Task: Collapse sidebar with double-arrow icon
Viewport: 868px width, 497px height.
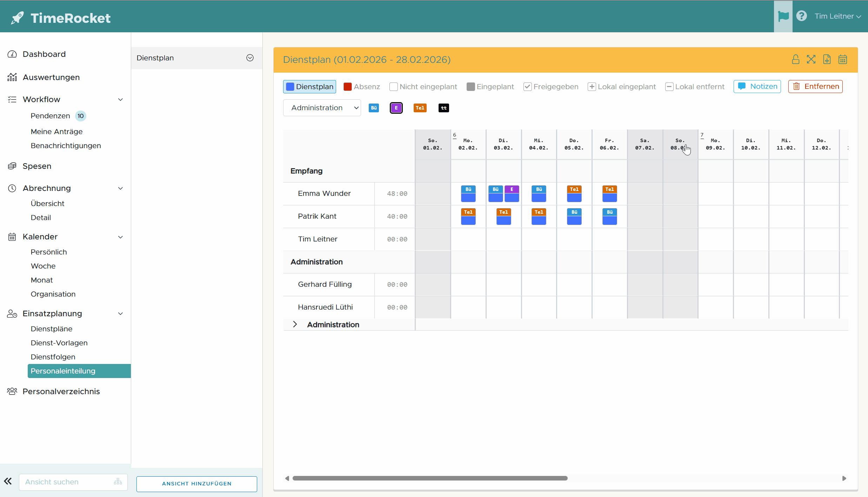Action: pyautogui.click(x=8, y=481)
